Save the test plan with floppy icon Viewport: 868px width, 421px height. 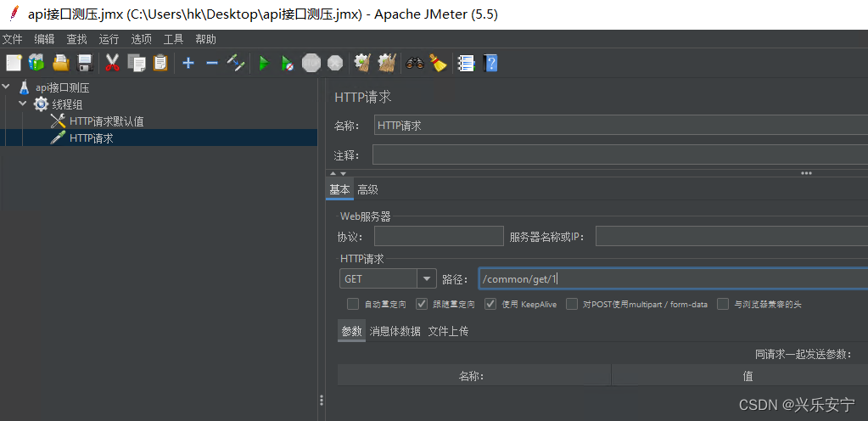(x=85, y=63)
